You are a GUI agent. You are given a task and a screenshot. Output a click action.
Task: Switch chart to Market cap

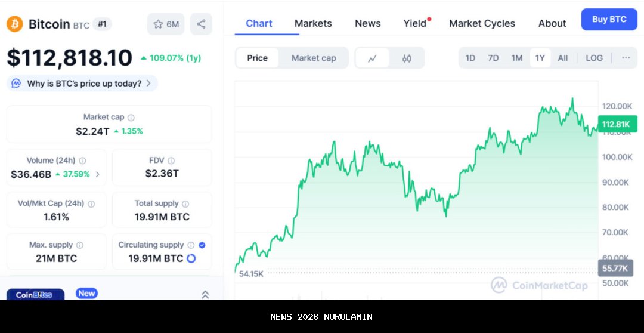[x=314, y=58]
